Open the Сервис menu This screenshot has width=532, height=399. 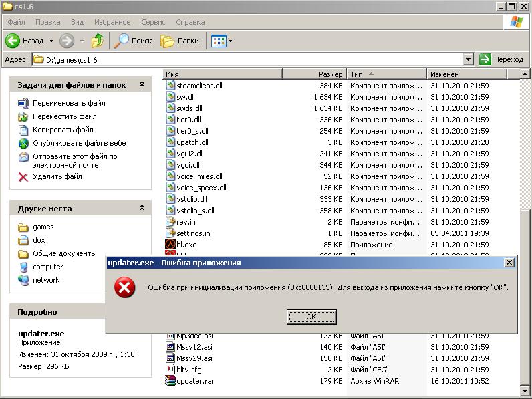click(153, 22)
